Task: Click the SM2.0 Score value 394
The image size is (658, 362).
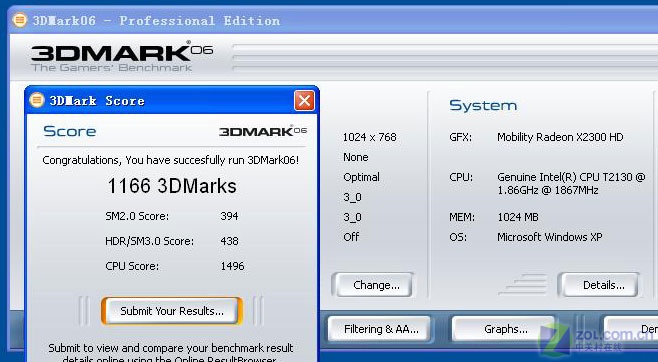Action: [229, 216]
